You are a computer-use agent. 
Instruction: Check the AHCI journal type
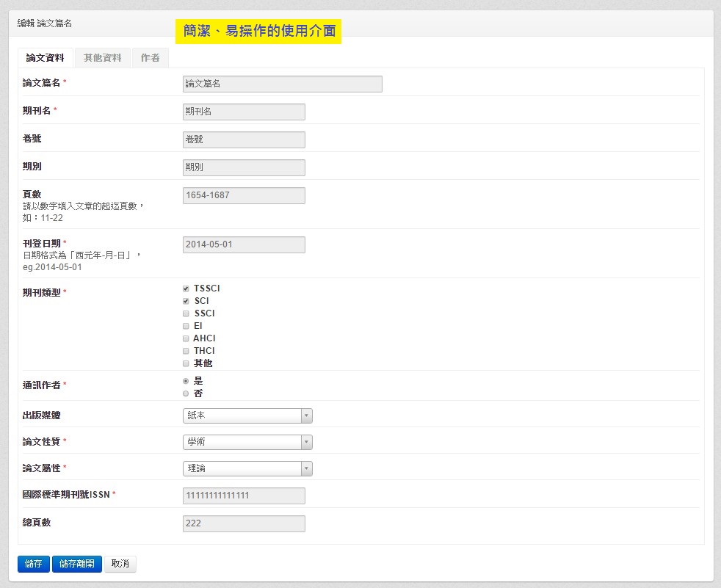[186, 338]
